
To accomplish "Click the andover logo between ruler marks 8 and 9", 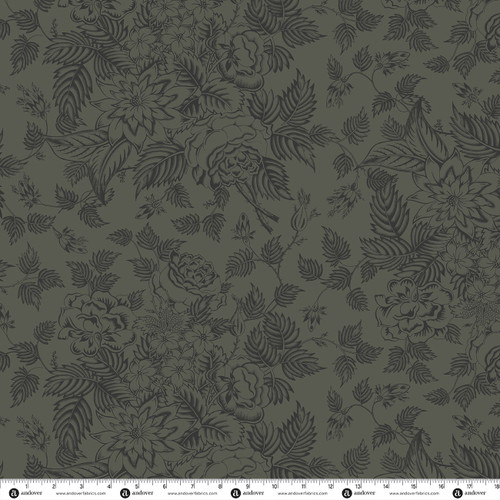I will pos(247,493).
